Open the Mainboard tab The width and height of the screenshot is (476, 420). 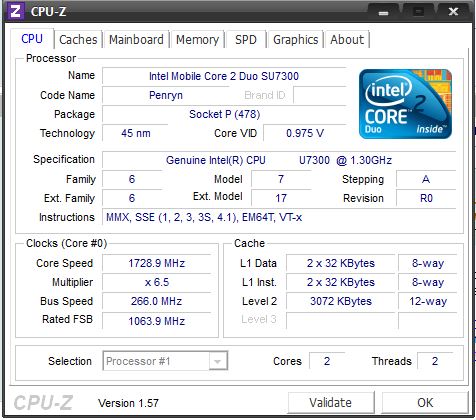tap(136, 40)
